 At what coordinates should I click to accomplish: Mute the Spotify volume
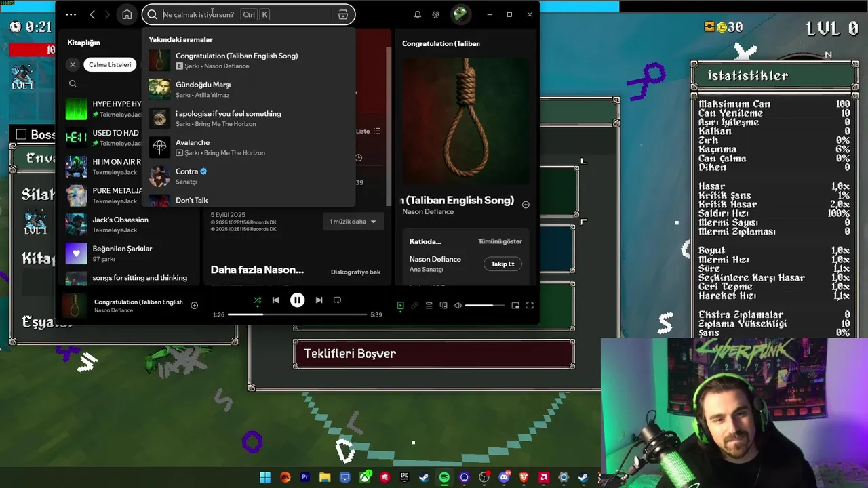pyautogui.click(x=458, y=306)
